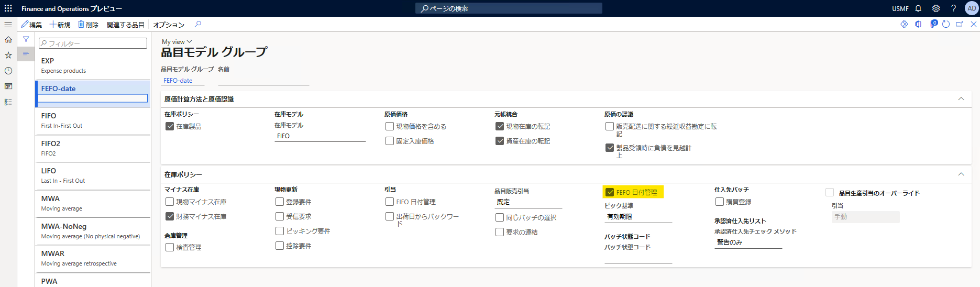Click the 削除 button
The height and width of the screenshot is (287, 980).
pos(89,25)
